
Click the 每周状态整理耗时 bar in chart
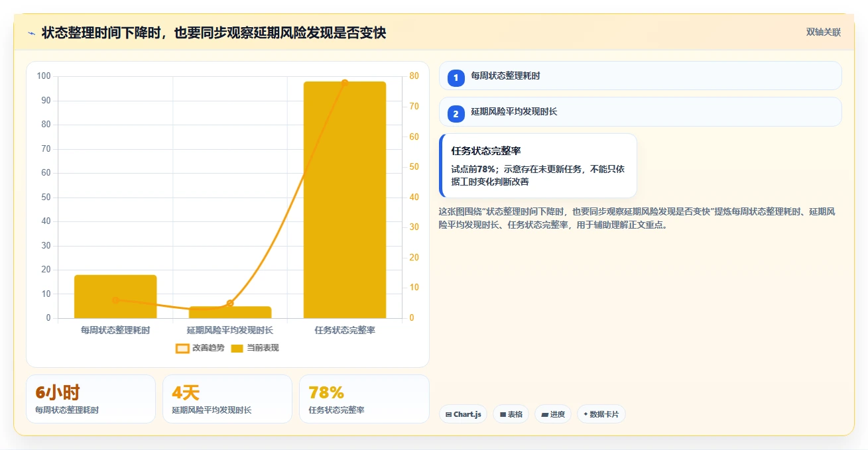[x=115, y=296]
